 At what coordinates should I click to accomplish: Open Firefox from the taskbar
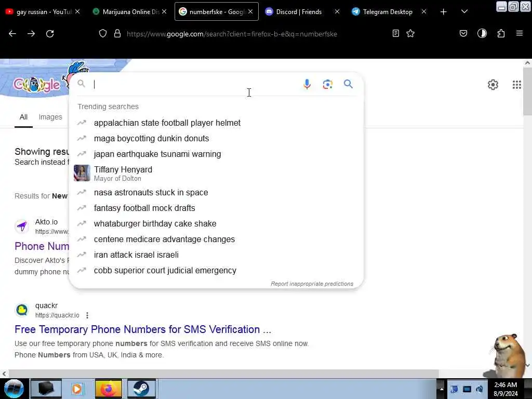(x=108, y=389)
